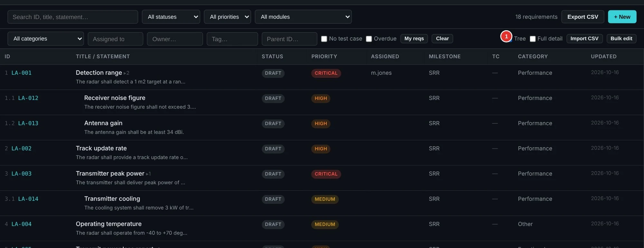The height and width of the screenshot is (248, 644).
Task: Click the Assigned to filter field
Action: pos(115,39)
